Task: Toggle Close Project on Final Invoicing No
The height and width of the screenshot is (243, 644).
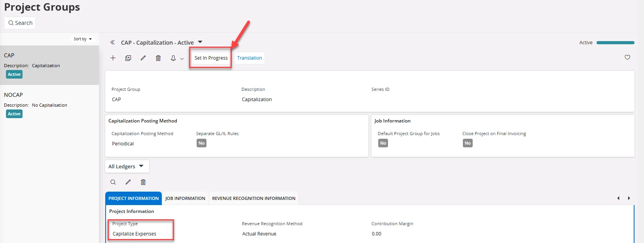Action: tap(468, 143)
